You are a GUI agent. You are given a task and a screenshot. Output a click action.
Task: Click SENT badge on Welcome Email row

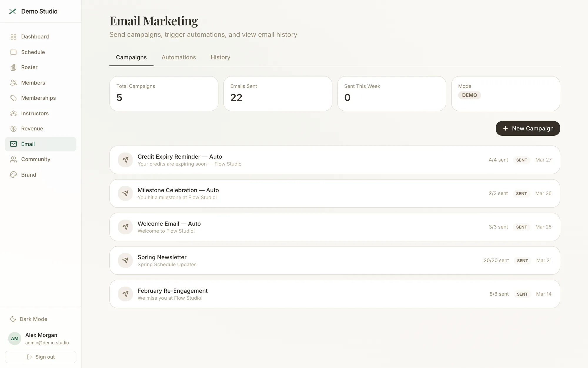coord(522,227)
